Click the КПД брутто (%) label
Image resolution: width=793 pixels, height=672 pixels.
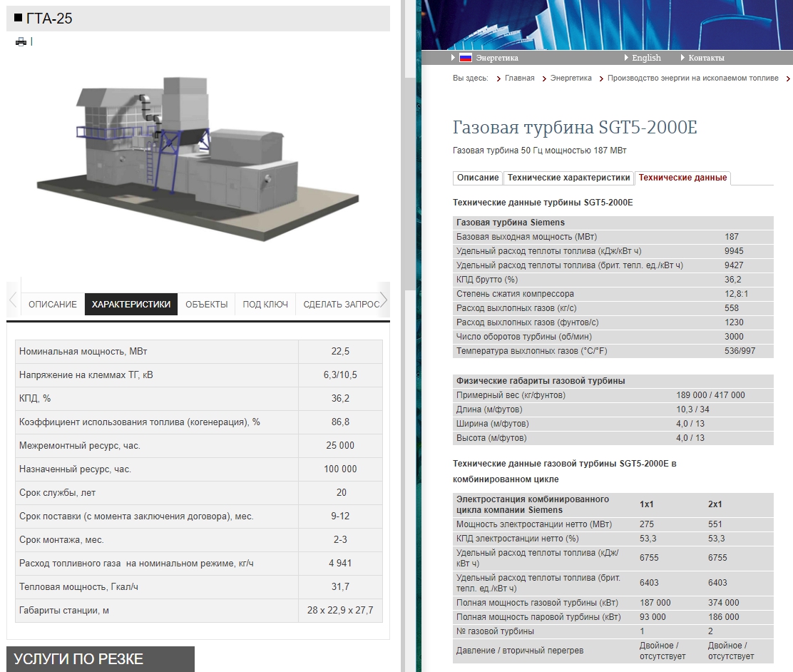(x=487, y=280)
